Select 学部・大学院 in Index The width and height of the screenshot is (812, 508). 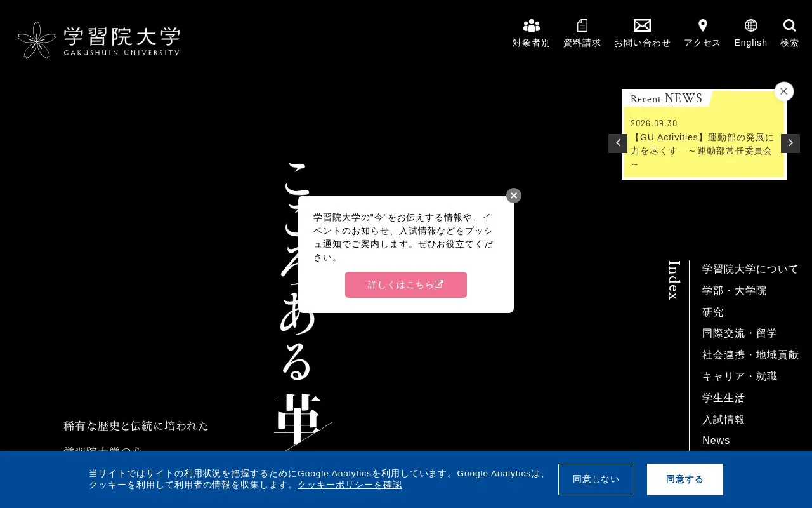(735, 291)
